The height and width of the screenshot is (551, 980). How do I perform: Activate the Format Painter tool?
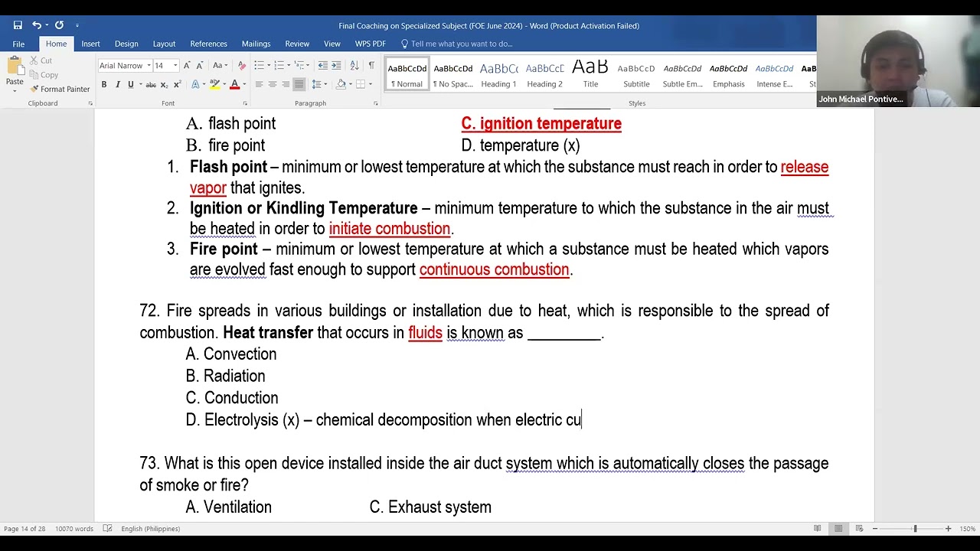point(60,89)
